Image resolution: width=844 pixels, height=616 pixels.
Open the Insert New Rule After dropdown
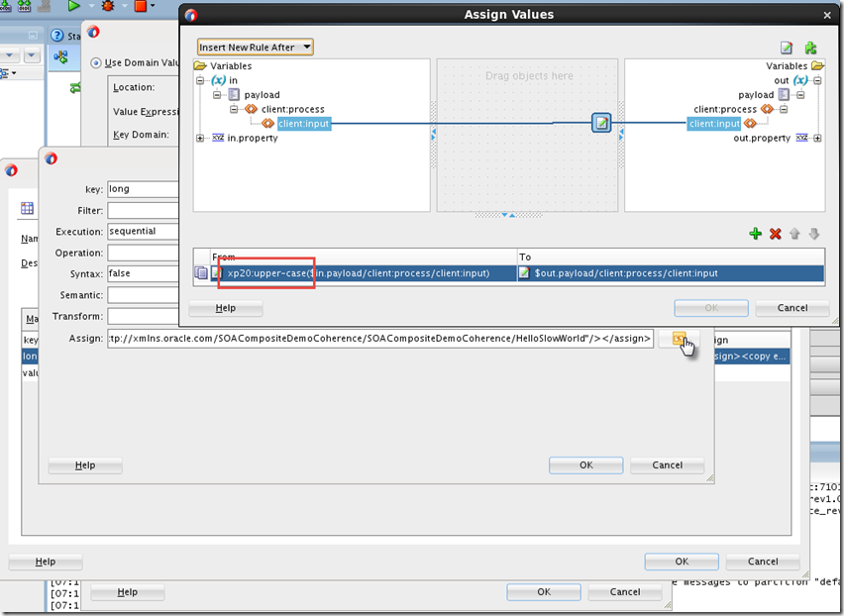[256, 48]
